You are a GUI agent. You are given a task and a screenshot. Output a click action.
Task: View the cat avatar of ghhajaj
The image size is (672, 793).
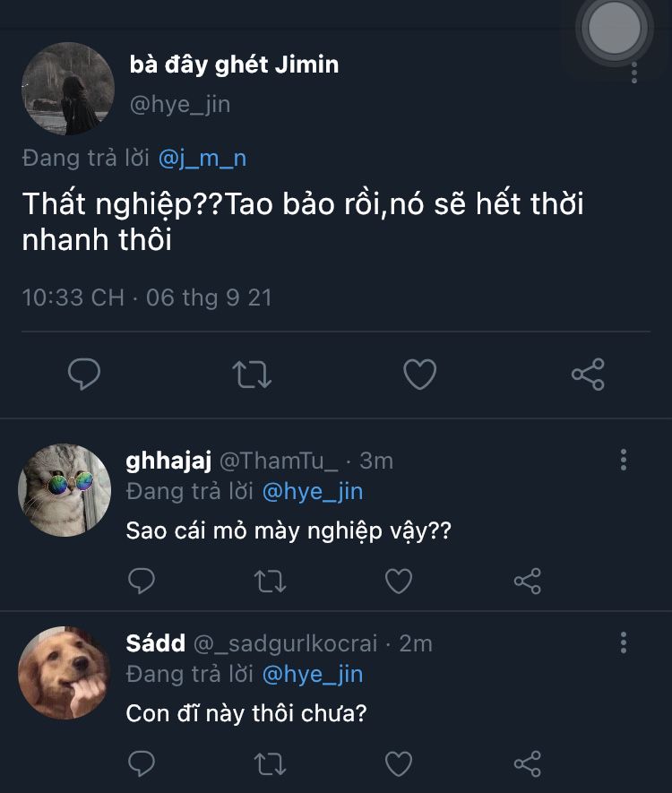65,490
